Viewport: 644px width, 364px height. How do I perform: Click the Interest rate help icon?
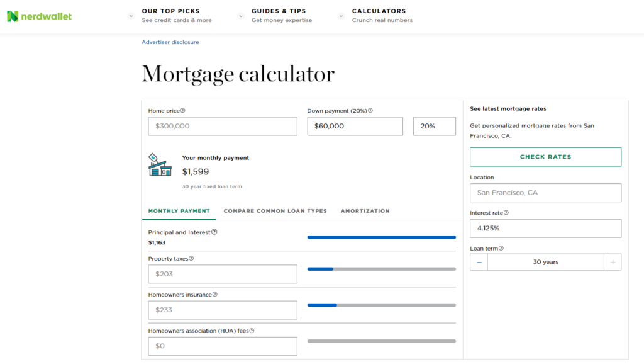point(506,213)
